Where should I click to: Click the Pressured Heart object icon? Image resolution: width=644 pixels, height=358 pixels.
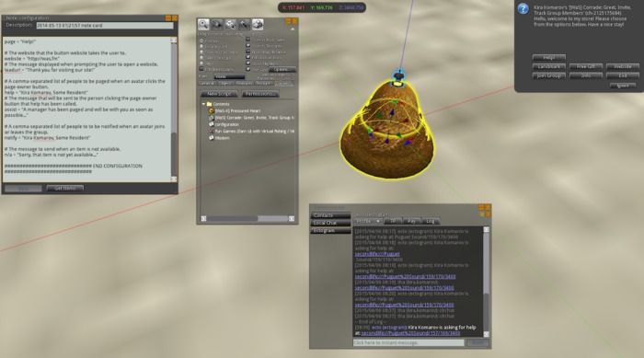211,110
